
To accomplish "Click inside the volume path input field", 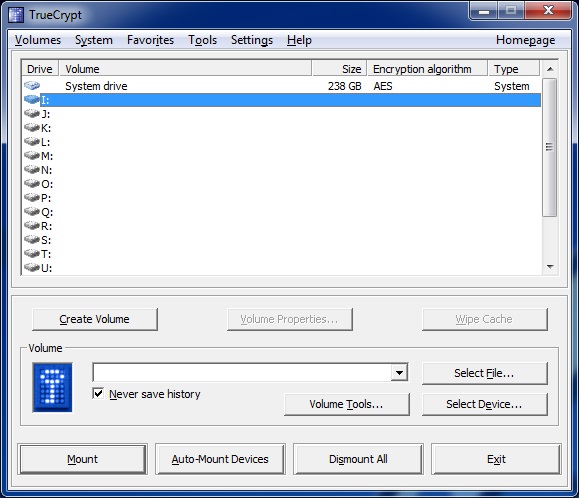I will click(x=242, y=372).
